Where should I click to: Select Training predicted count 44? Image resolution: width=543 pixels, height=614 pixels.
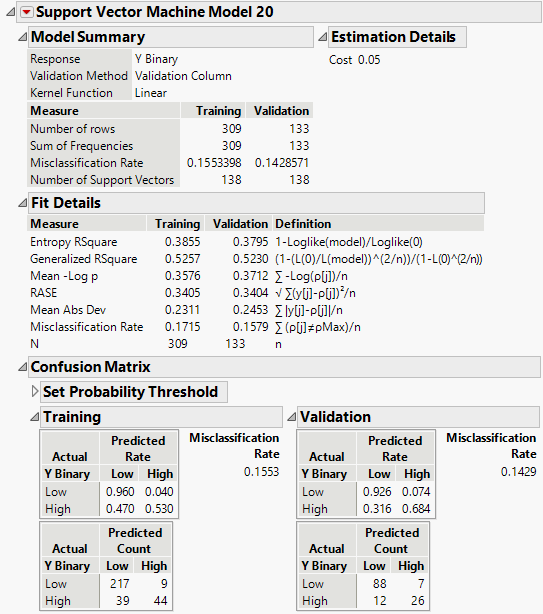tap(161, 601)
